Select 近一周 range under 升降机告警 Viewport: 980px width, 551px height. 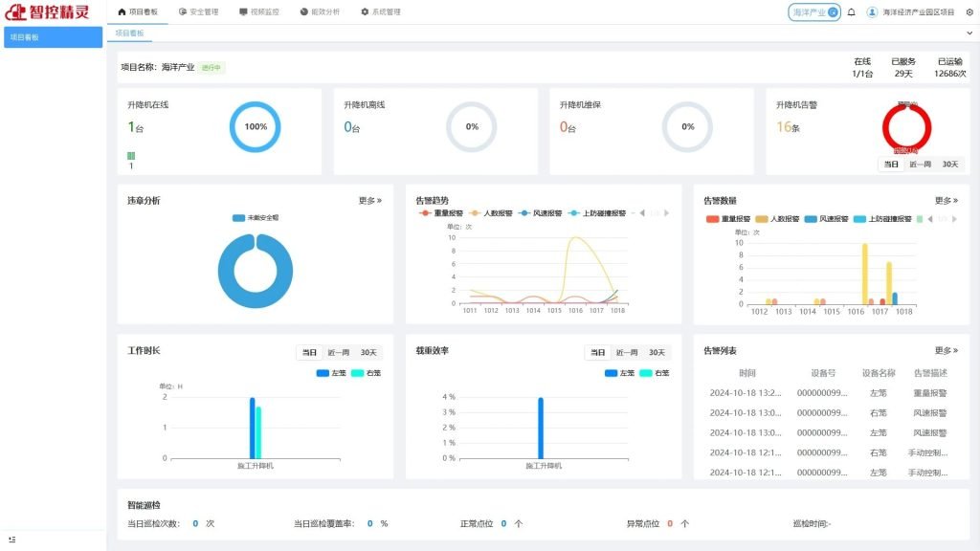point(920,165)
